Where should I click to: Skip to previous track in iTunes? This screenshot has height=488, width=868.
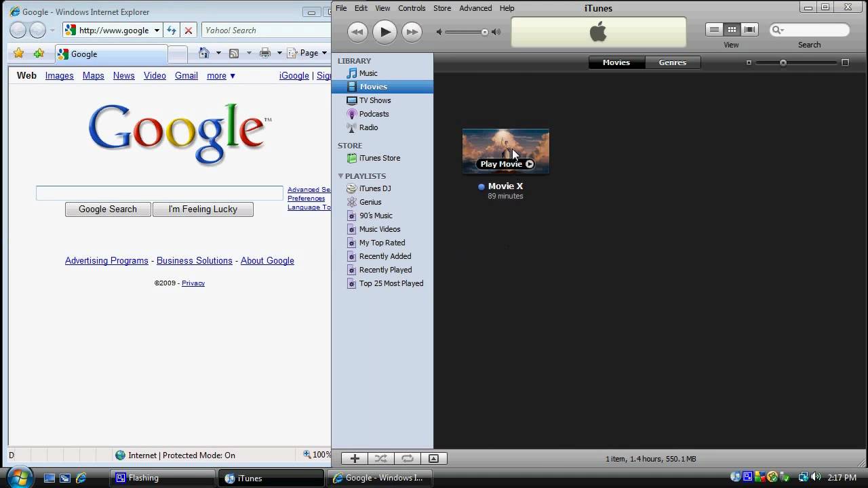(357, 32)
